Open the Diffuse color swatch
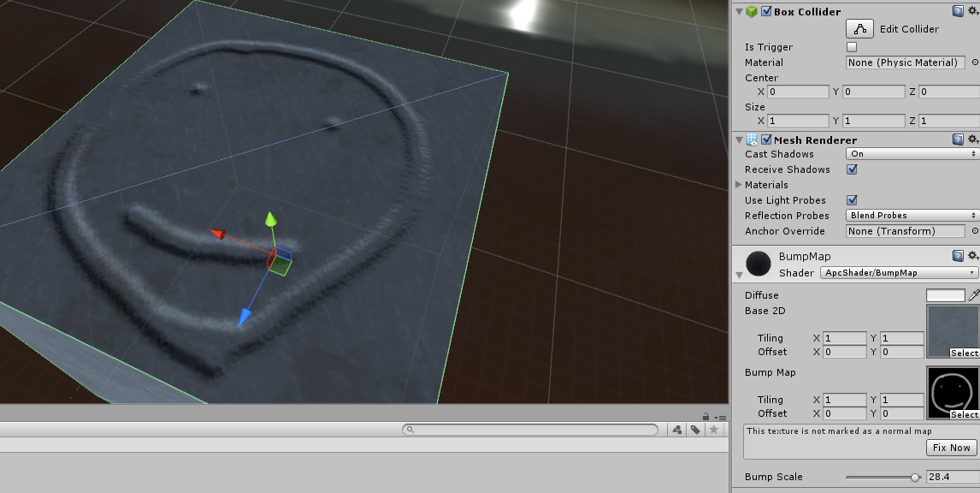Viewport: 980px width, 493px height. (x=946, y=295)
